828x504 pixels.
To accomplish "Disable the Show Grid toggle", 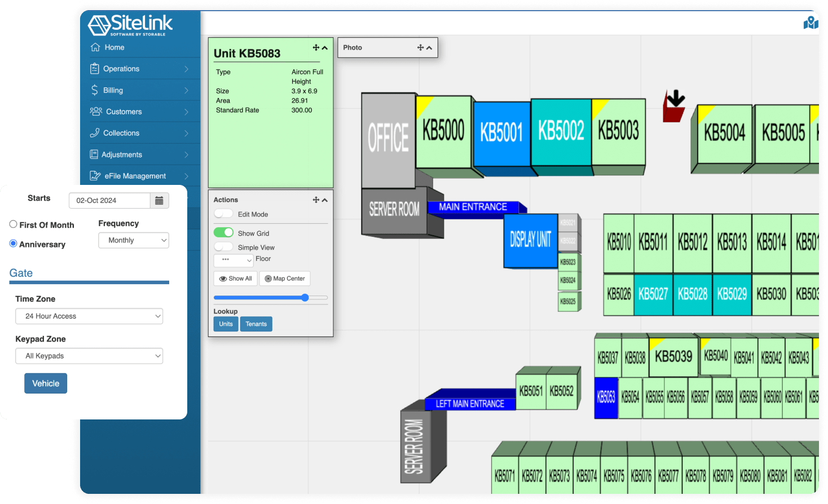I will tap(223, 232).
